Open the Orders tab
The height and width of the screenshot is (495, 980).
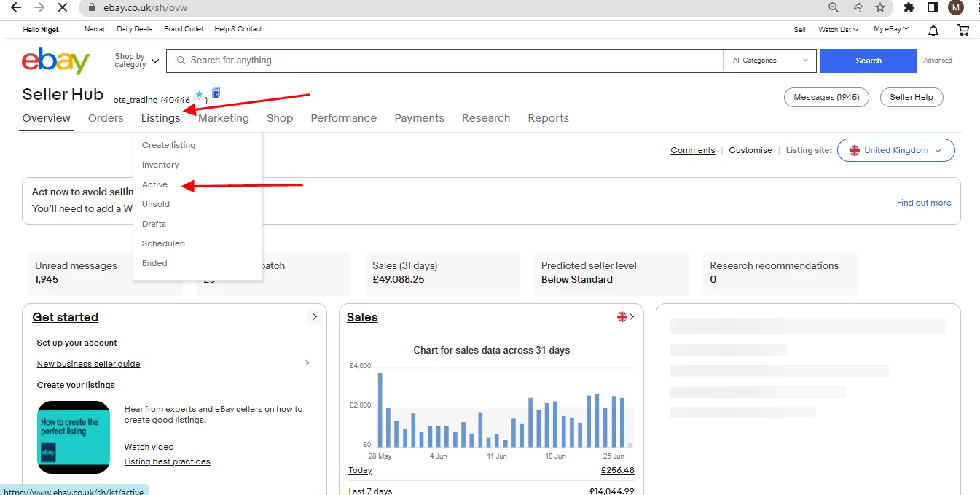coord(106,118)
